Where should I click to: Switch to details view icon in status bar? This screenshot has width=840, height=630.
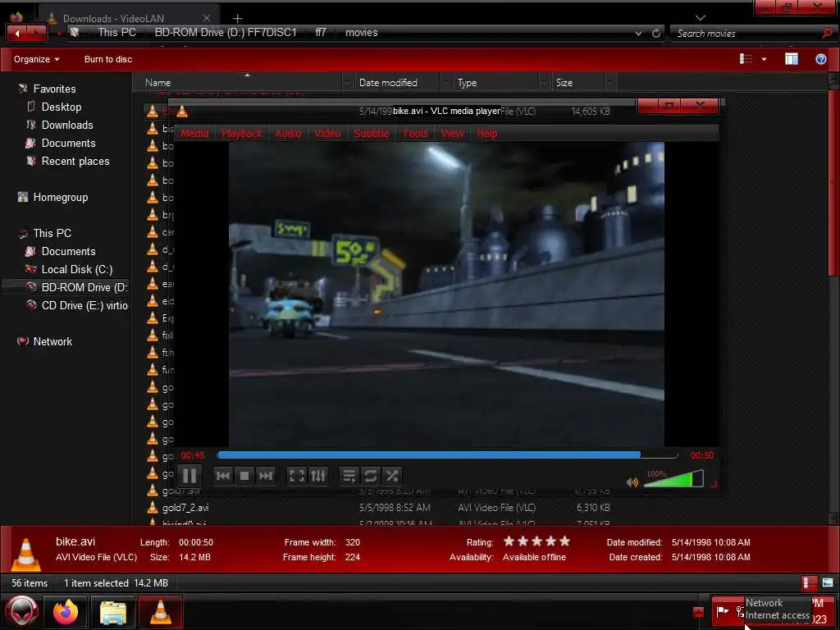point(809,583)
